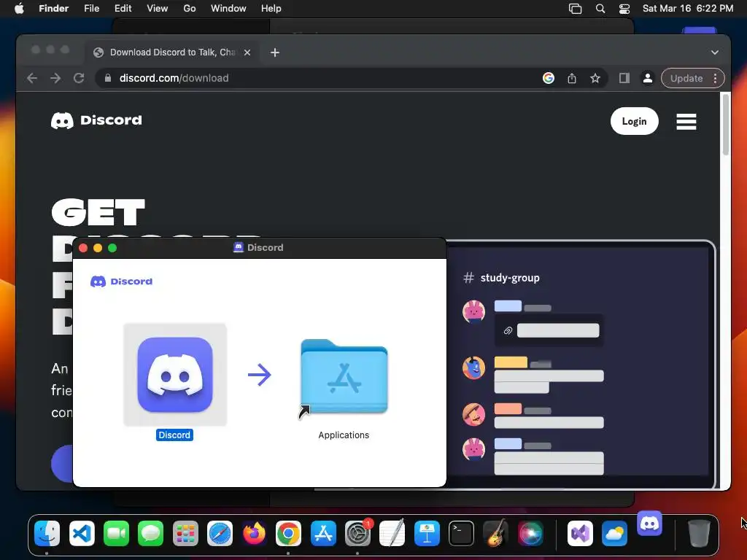Expand Chrome tab search chevron
747x560 pixels.
point(715,52)
